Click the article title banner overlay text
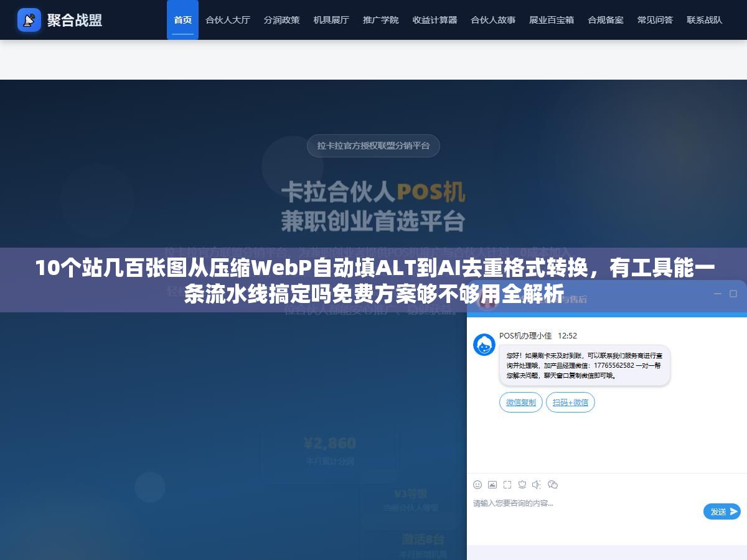Image resolution: width=747 pixels, height=560 pixels. (x=374, y=280)
